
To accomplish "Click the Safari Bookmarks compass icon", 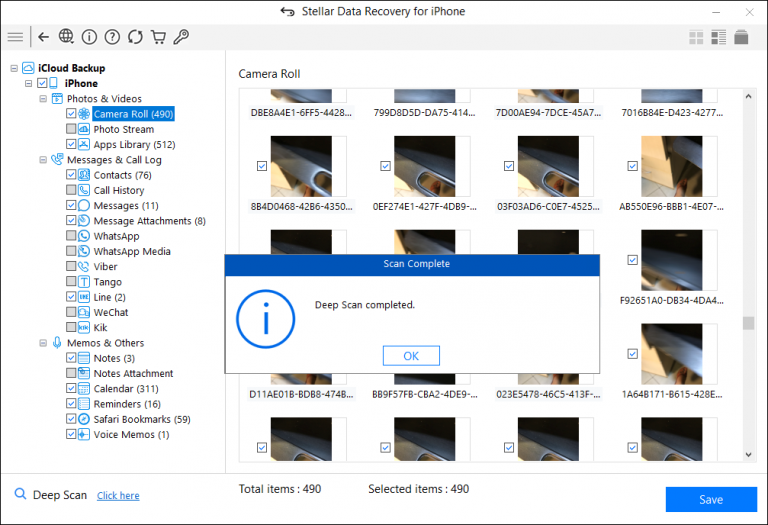I will (x=84, y=419).
